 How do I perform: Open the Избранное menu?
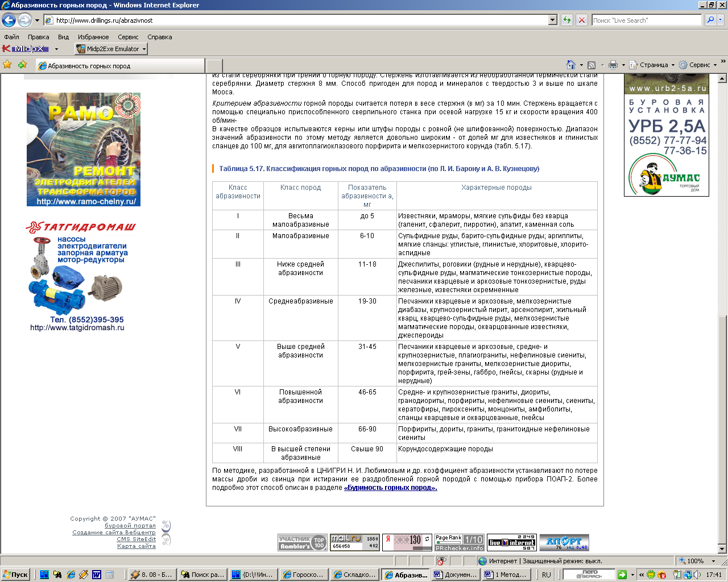point(93,37)
